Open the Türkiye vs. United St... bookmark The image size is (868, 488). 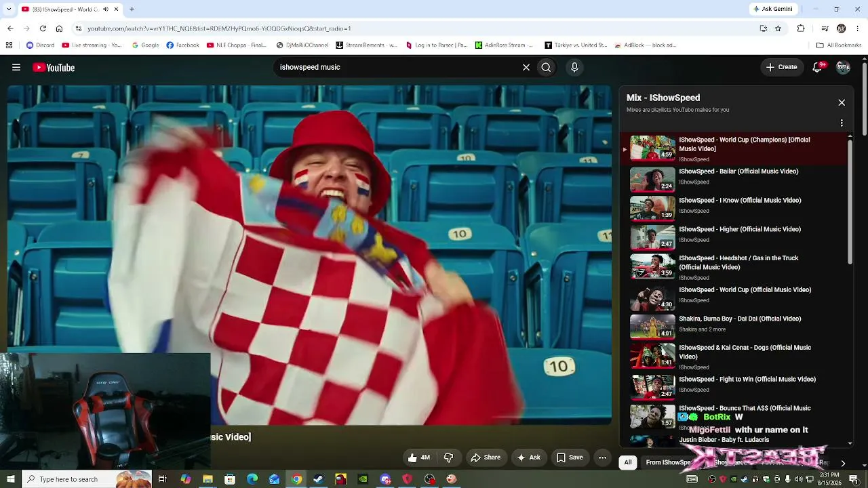click(x=576, y=45)
